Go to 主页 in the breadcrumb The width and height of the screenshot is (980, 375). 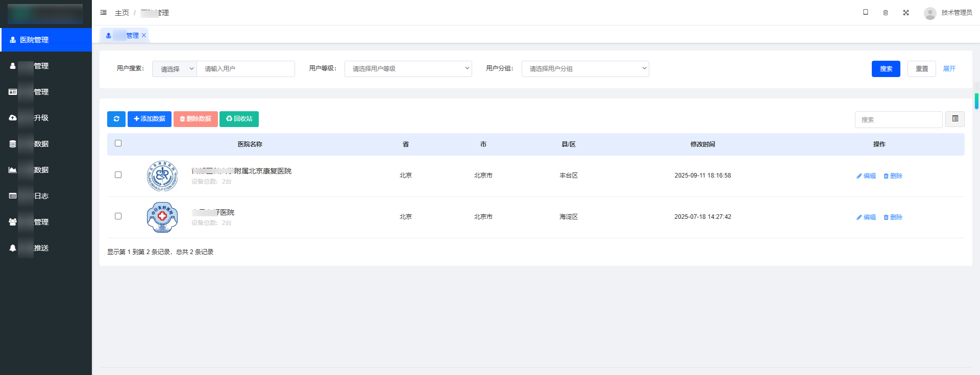tap(122, 13)
